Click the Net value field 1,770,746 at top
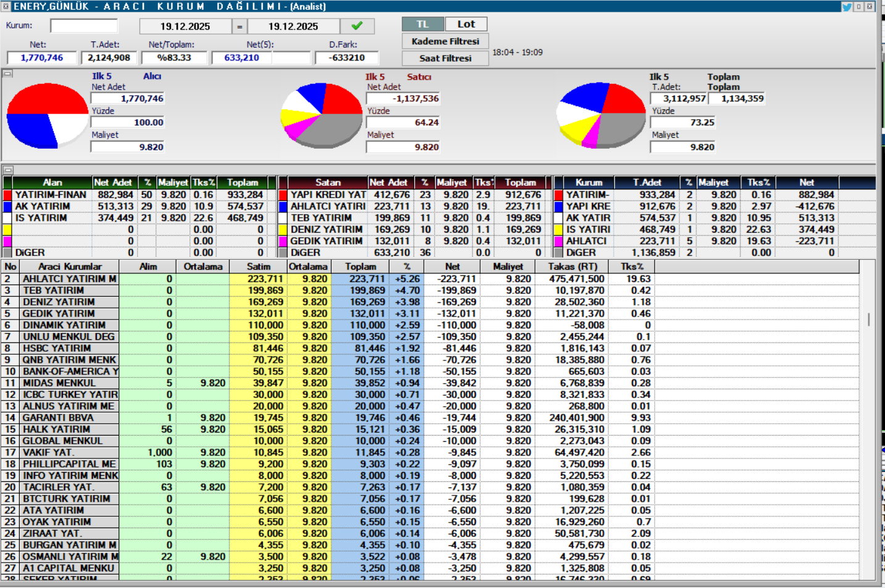Image resolution: width=885 pixels, height=588 pixels. pos(42,57)
